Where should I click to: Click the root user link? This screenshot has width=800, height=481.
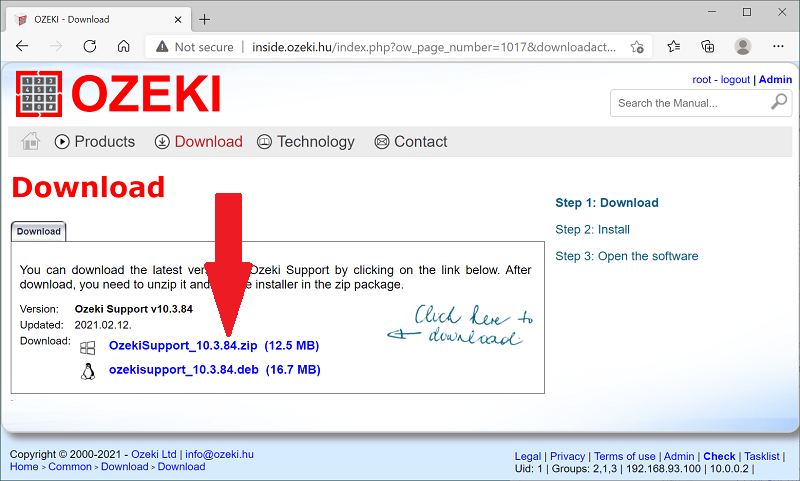701,80
